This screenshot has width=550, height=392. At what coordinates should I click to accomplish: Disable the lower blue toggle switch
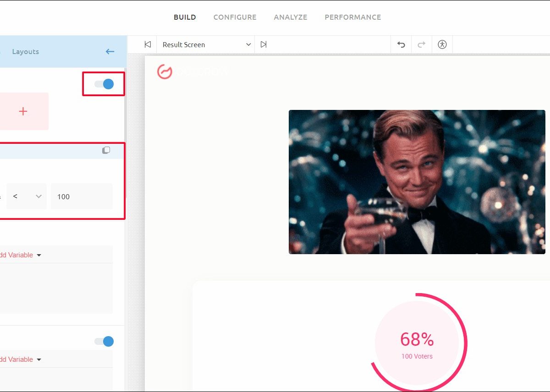coord(104,341)
